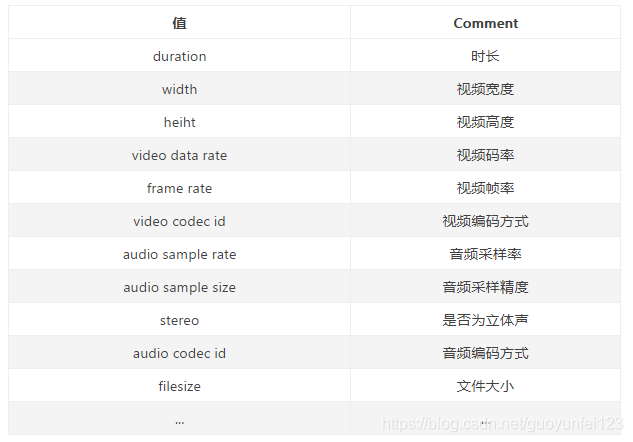Click the 时长 comment cell
633x442 pixels.
(x=485, y=56)
